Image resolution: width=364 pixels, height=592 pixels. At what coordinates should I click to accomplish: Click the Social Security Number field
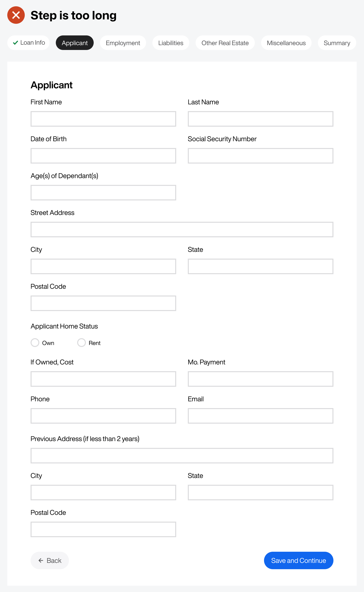coord(260,156)
